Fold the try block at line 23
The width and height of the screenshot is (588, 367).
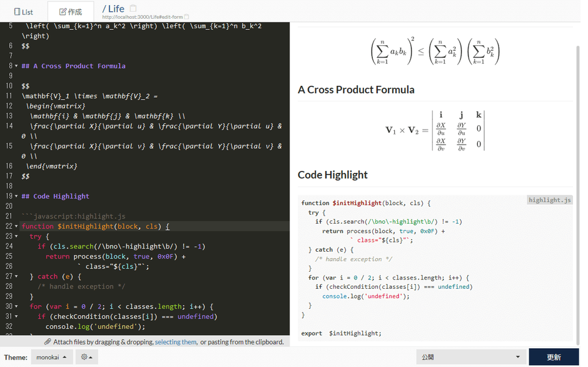click(16, 237)
